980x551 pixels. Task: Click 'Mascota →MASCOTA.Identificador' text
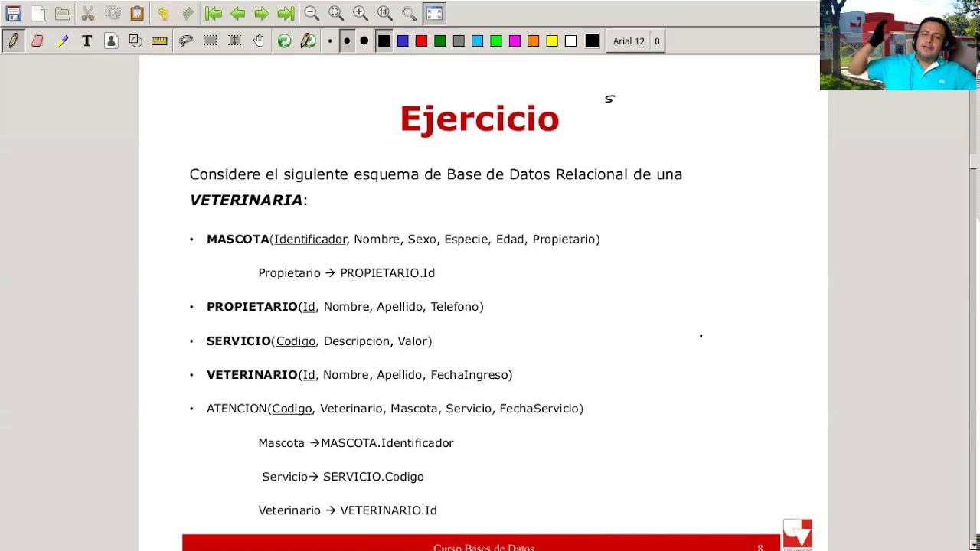pyautogui.click(x=356, y=443)
